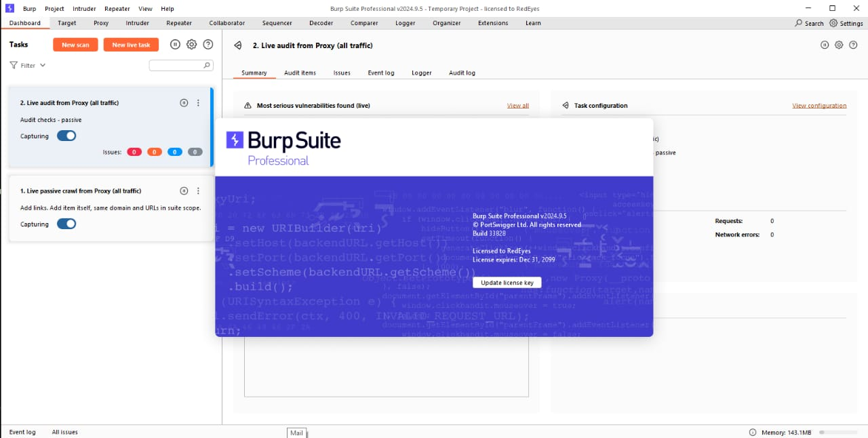
Task: Open details panel gear settings icon
Action: tap(839, 45)
